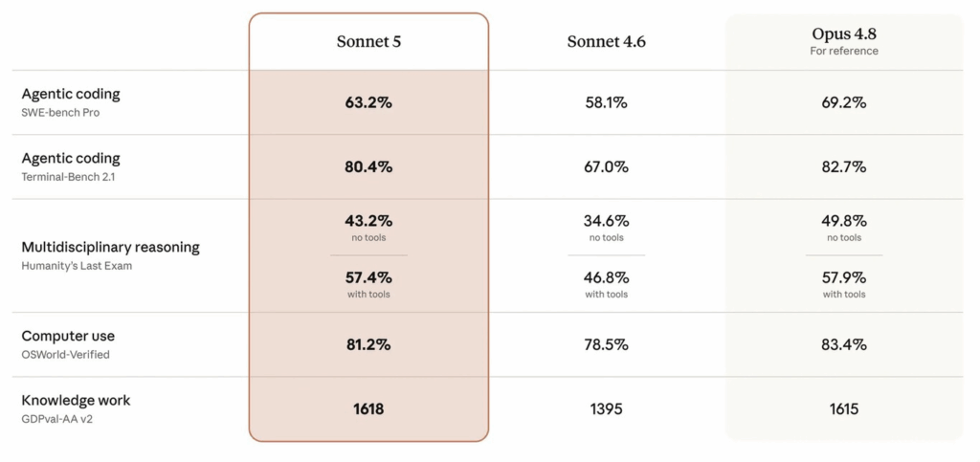Click the OSWorld-Verified benchmark label
Viewport: 980px width, 462px height.
pos(66,355)
